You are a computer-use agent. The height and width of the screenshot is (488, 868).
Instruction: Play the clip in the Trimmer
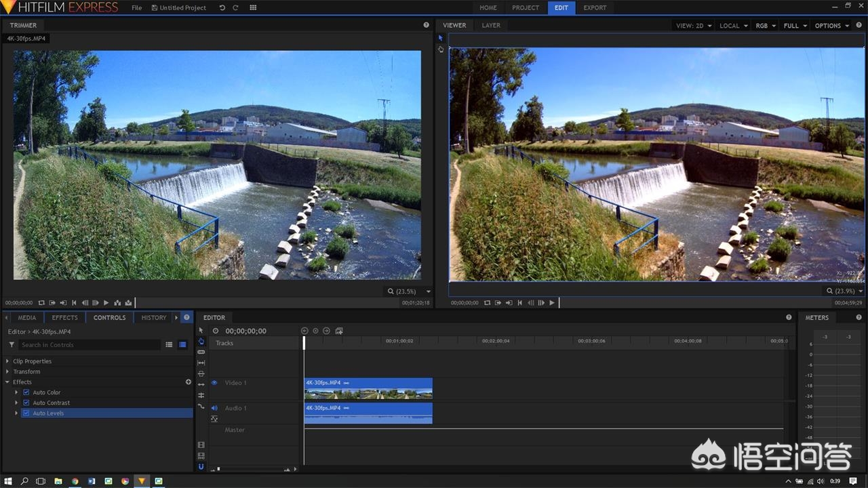106,303
